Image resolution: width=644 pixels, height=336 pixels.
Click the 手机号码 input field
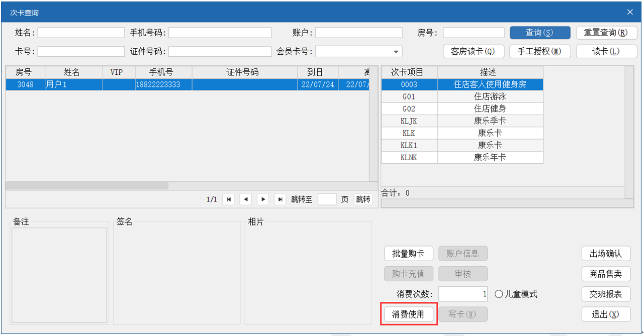click(x=220, y=33)
